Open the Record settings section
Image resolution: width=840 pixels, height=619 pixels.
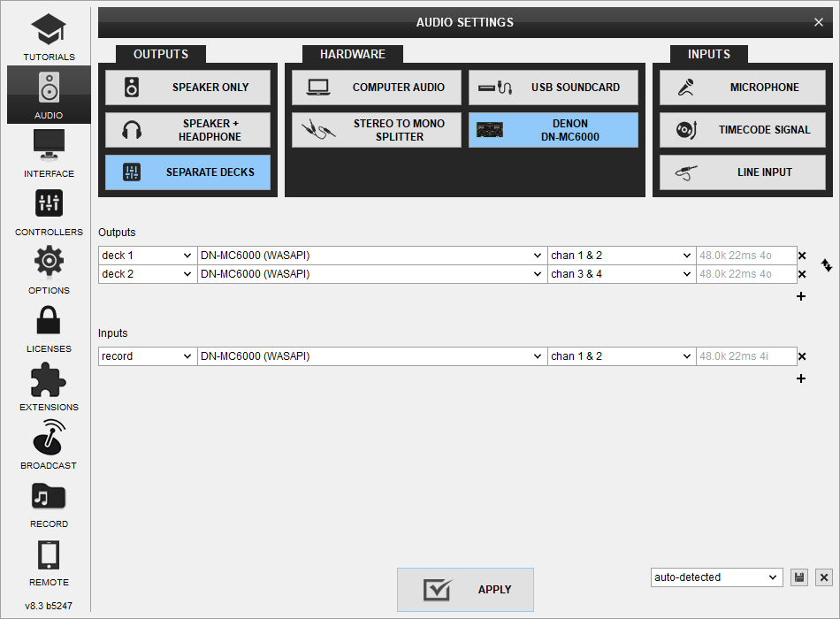[49, 503]
